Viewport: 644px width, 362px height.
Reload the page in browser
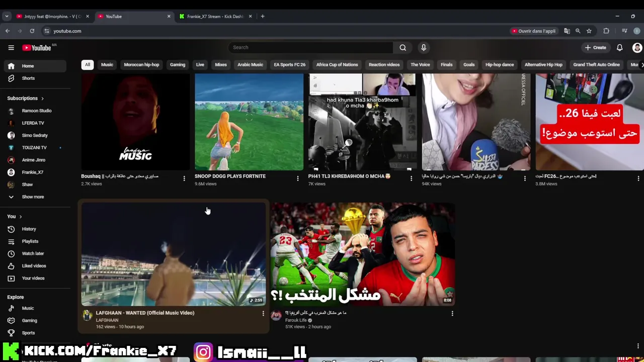pyautogui.click(x=32, y=31)
